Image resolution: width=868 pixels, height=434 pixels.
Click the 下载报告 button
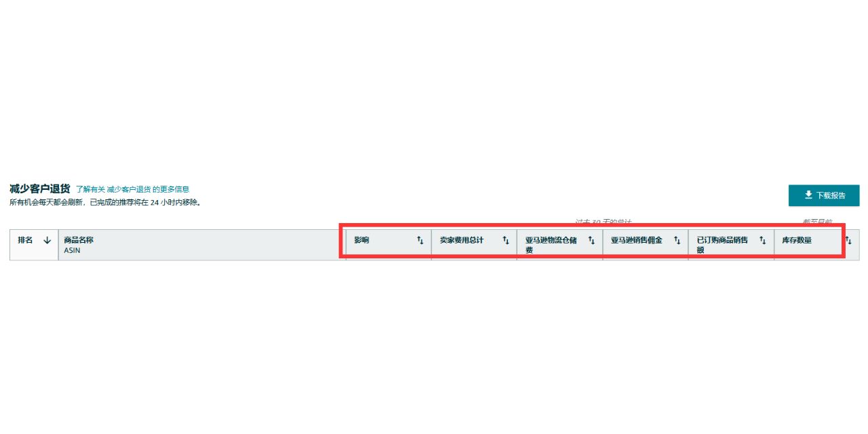[x=824, y=195]
